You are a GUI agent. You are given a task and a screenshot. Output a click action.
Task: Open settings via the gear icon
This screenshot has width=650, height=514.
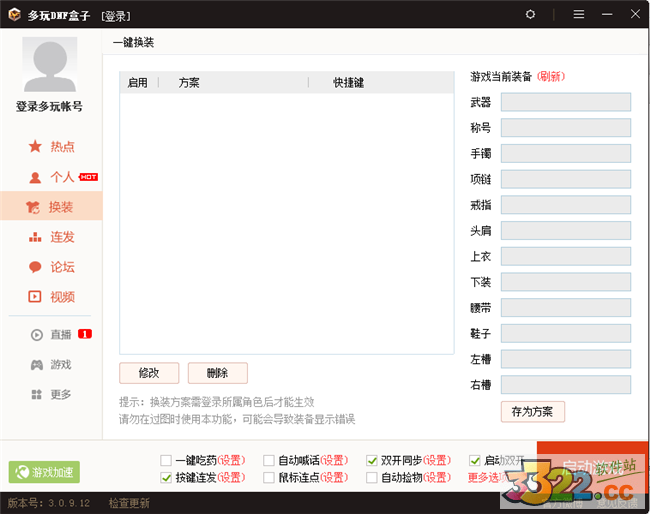point(530,15)
